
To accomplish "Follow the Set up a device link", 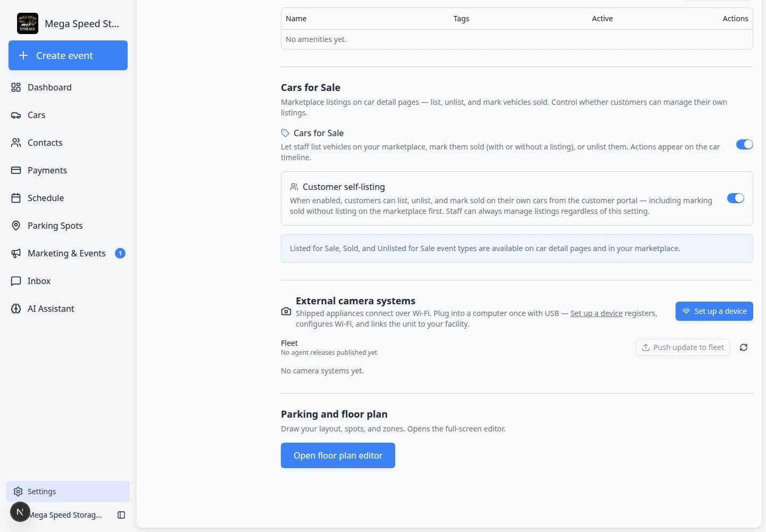I will click(596, 313).
